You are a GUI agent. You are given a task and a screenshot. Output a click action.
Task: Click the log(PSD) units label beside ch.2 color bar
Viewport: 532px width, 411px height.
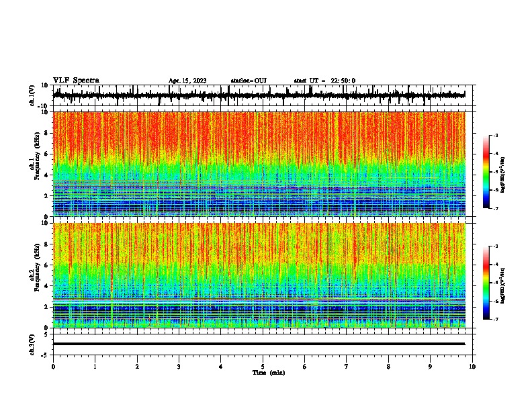tap(503, 285)
